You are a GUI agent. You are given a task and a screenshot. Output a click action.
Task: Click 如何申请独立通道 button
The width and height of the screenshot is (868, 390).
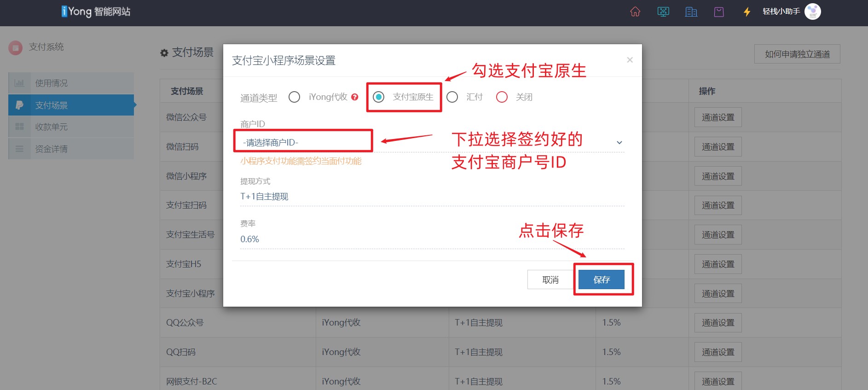click(797, 54)
